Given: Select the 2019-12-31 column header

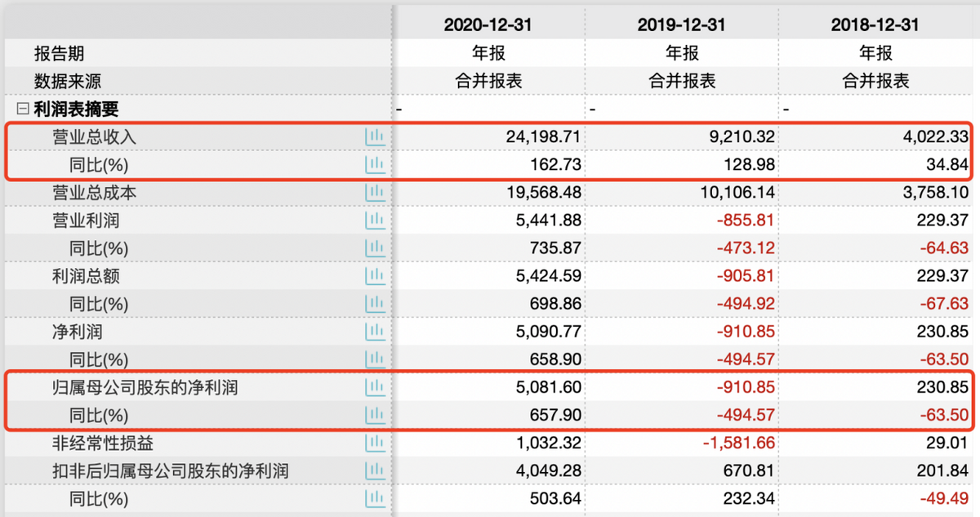Looking at the screenshot, I should (681, 25).
